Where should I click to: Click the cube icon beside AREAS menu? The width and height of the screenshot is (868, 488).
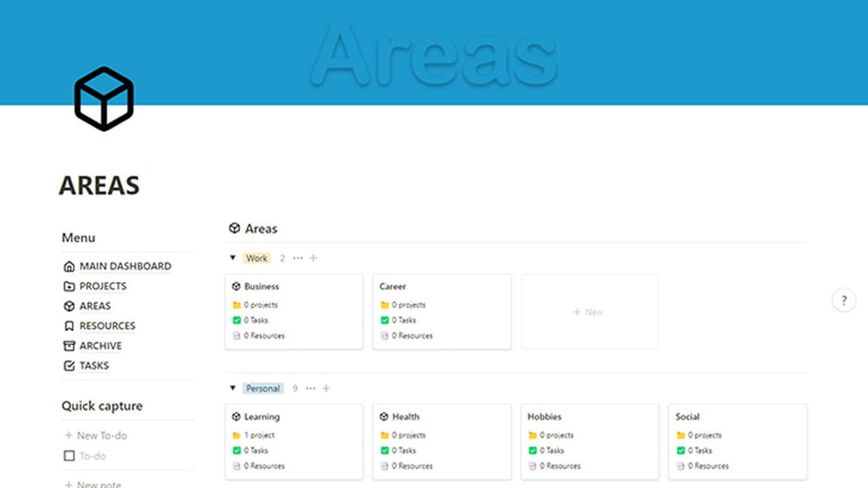[69, 306]
